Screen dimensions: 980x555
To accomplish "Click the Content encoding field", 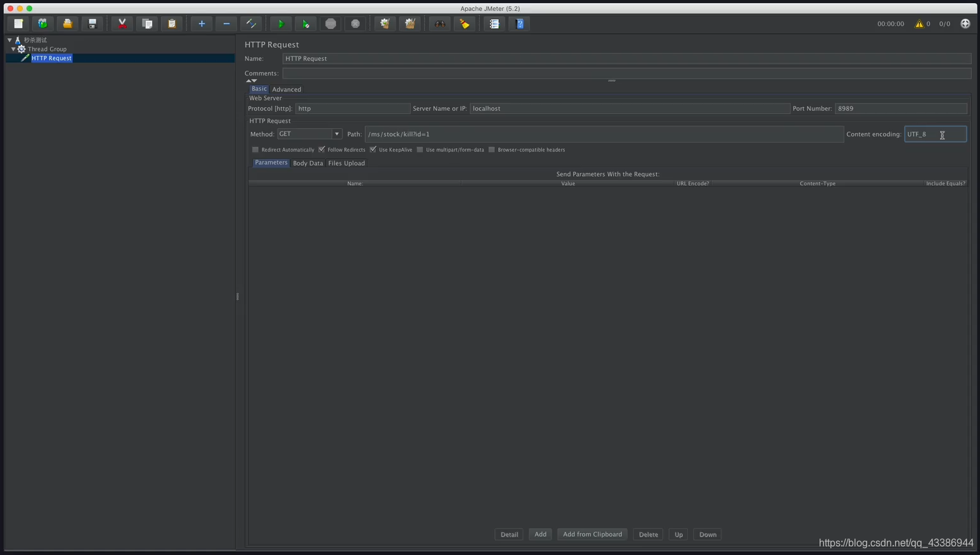I will point(935,134).
